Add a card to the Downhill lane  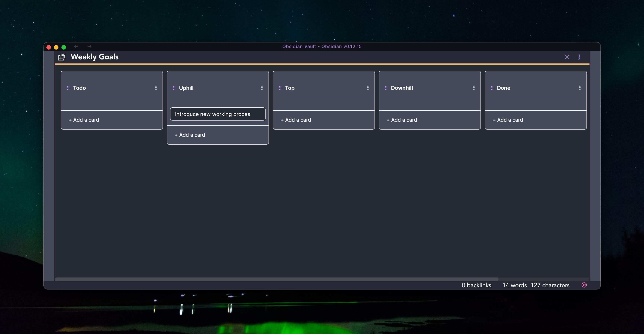pos(402,120)
